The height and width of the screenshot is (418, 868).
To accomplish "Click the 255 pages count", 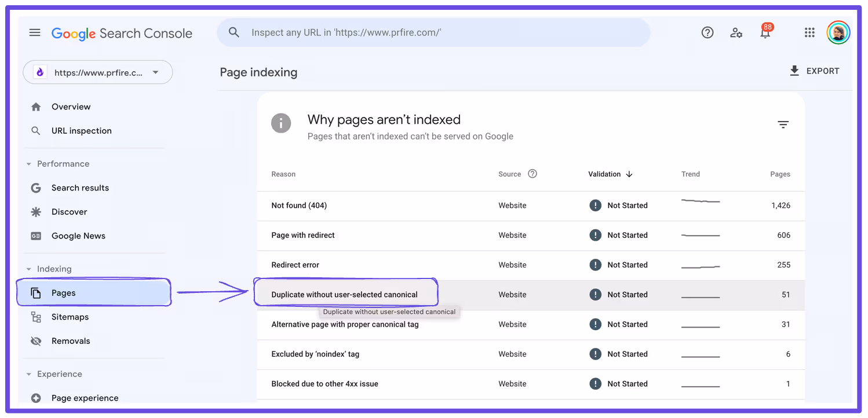I will point(783,265).
